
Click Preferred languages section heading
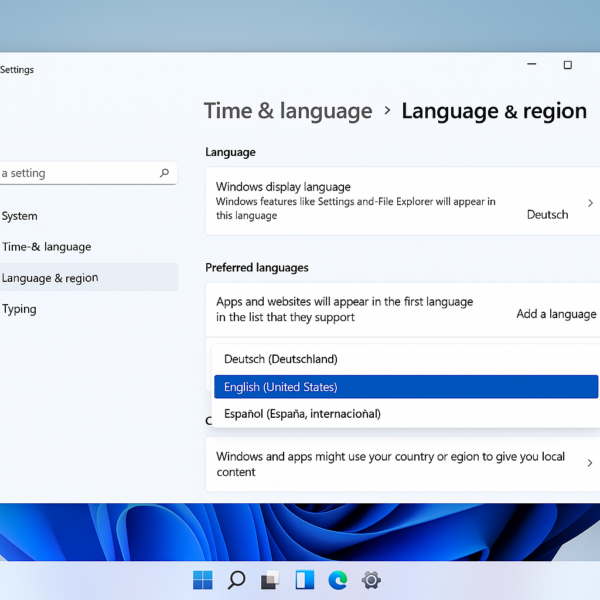tap(257, 267)
